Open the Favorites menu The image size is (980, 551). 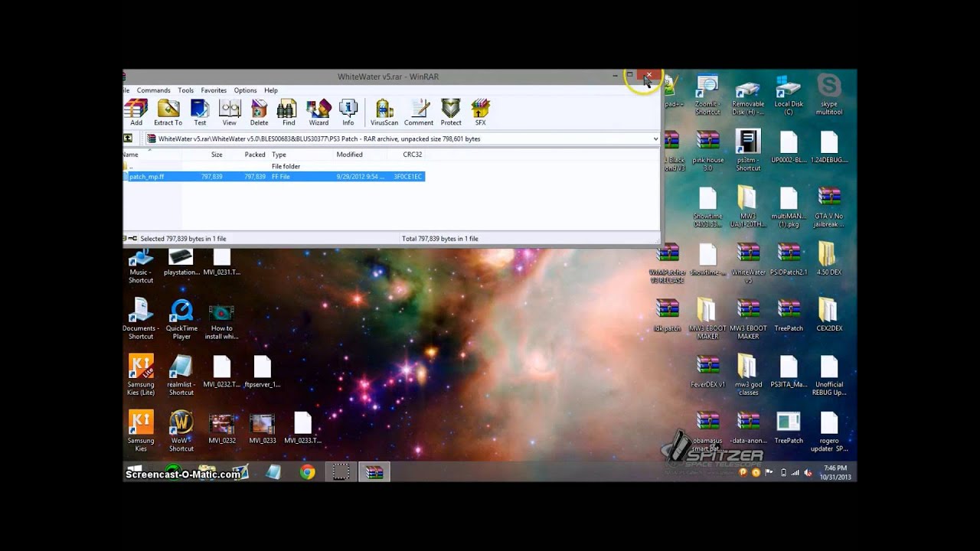[x=214, y=90]
